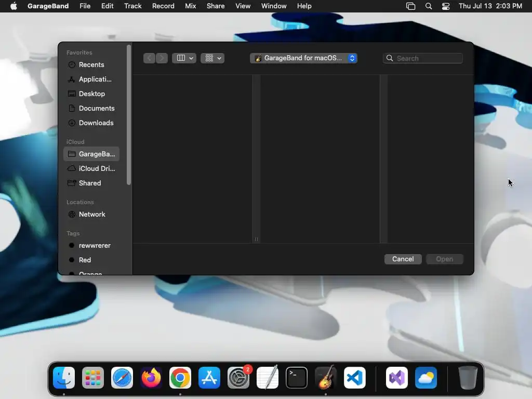
Task: Click the iCloud Drive cloud icon
Action: click(72, 168)
